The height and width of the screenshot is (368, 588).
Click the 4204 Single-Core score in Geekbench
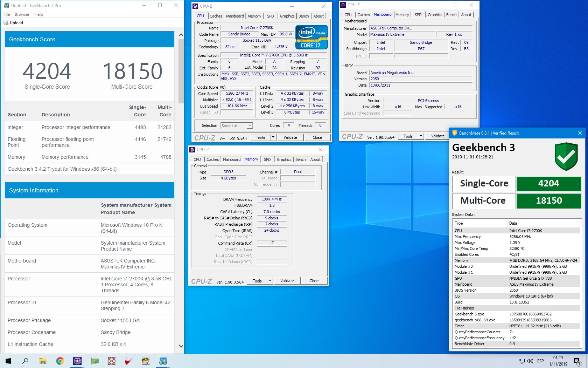47,71
